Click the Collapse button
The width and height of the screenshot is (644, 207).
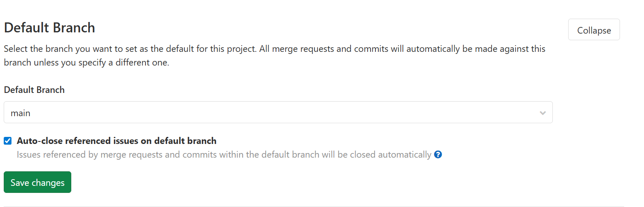click(x=593, y=30)
